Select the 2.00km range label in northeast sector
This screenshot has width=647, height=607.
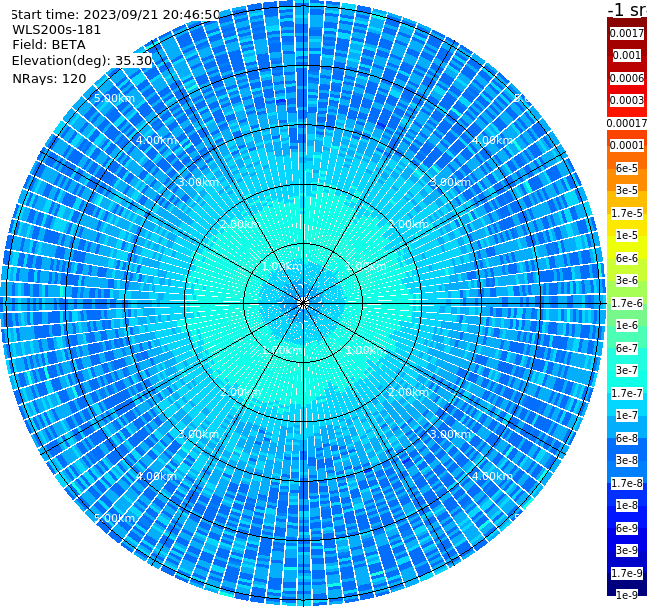coord(408,224)
